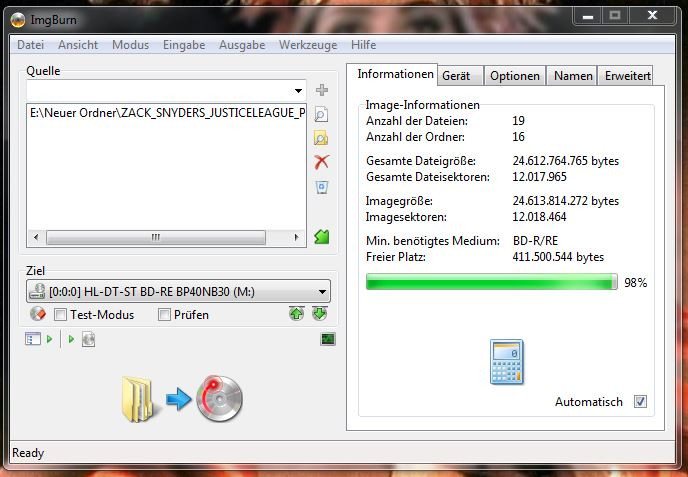Viewport: 688px width, 477px height.
Task: Start the build with the folder-to-disc button
Action: pos(182,398)
